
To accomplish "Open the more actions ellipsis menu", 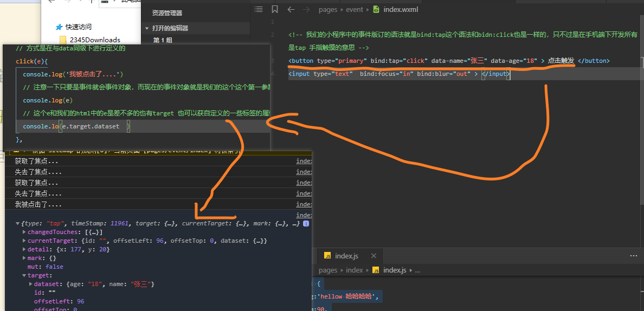I will point(634,256).
